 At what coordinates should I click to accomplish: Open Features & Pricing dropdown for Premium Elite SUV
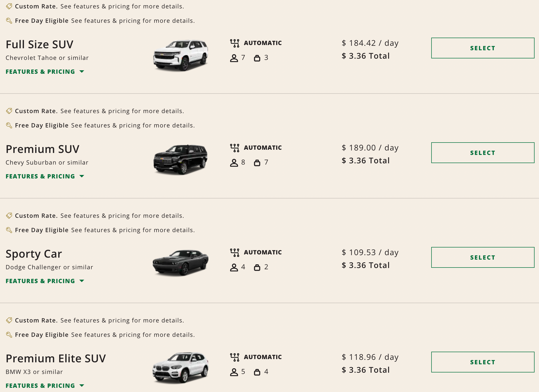point(45,386)
